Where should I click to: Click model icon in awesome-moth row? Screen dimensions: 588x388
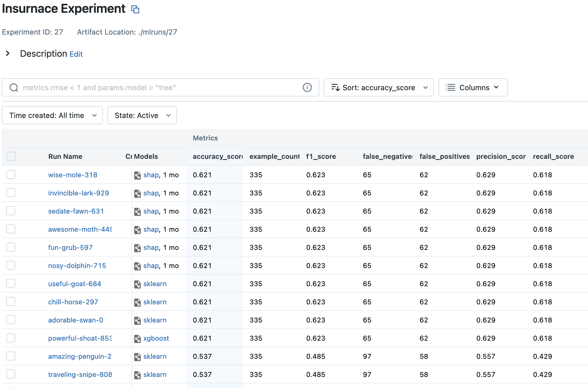138,230
